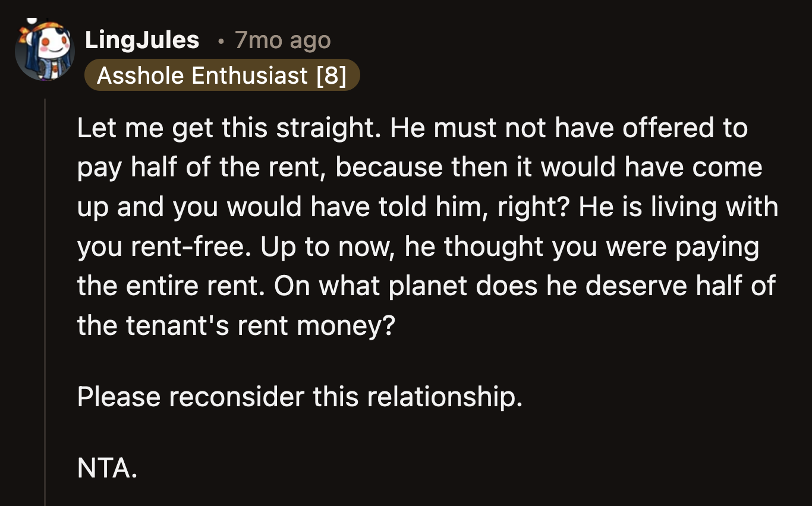
Task: Click the words 'He is living with'
Action: pyautogui.click(x=678, y=207)
